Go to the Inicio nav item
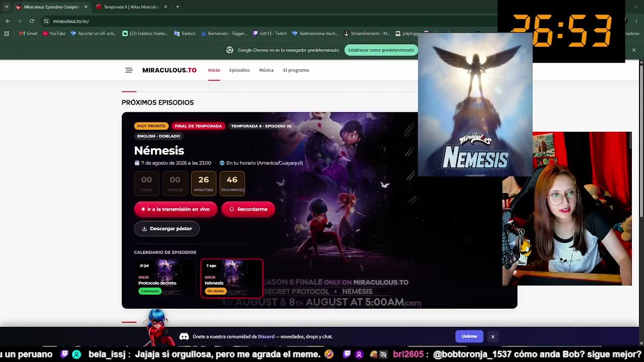The image size is (644, 362). point(214,70)
